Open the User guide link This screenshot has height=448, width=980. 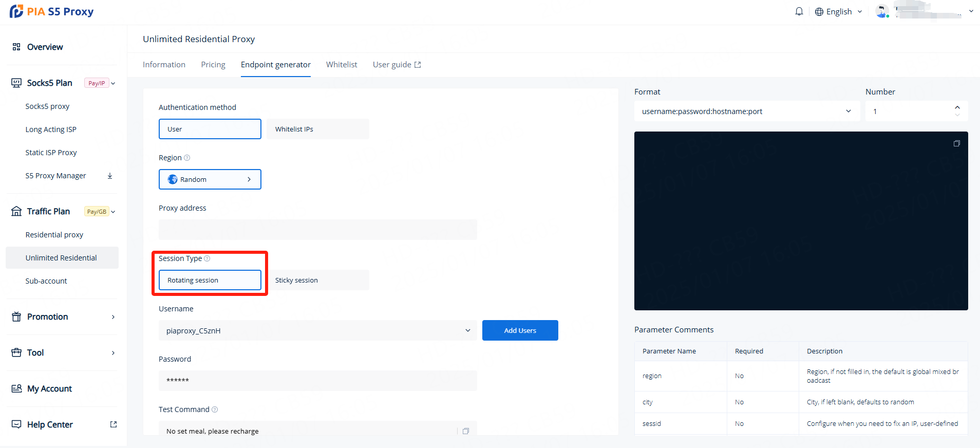click(397, 65)
